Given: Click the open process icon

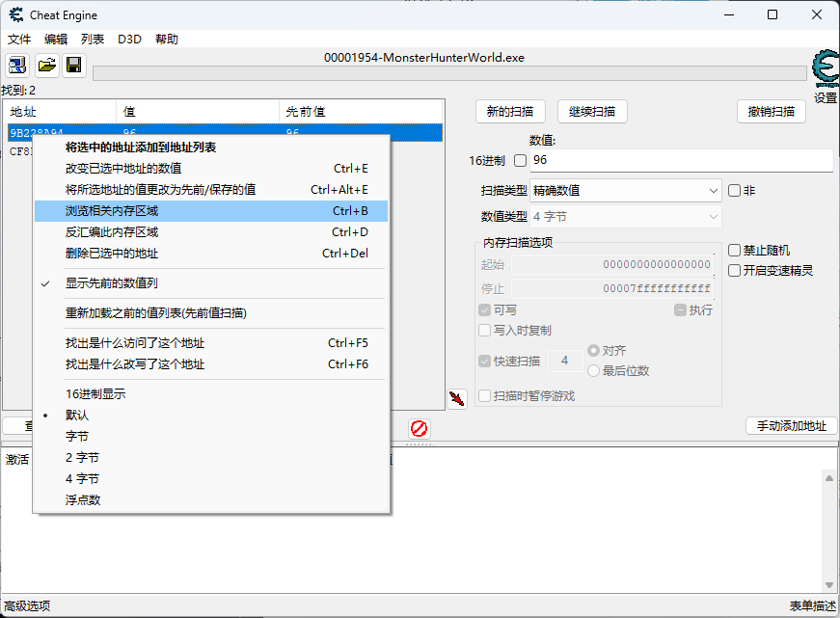Looking at the screenshot, I should point(17,66).
